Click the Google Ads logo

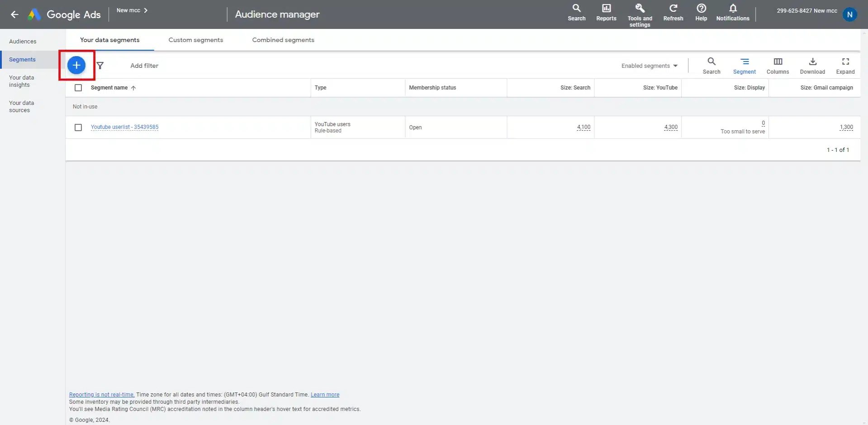point(64,14)
